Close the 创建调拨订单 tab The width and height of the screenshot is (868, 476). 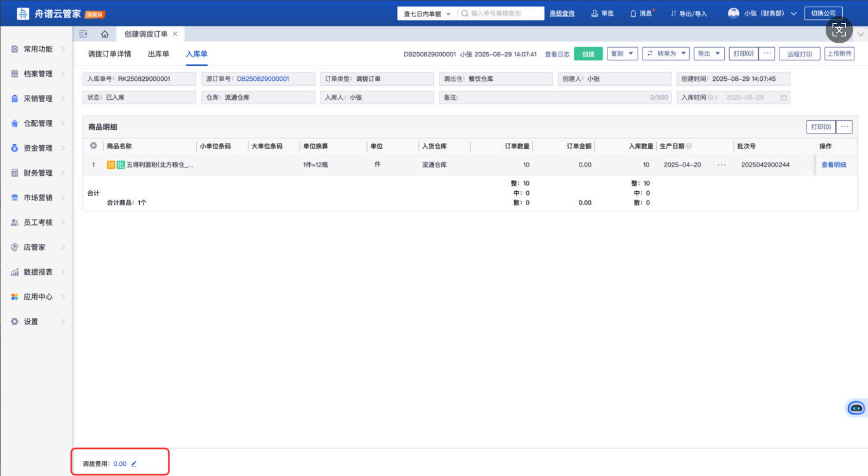[175, 34]
